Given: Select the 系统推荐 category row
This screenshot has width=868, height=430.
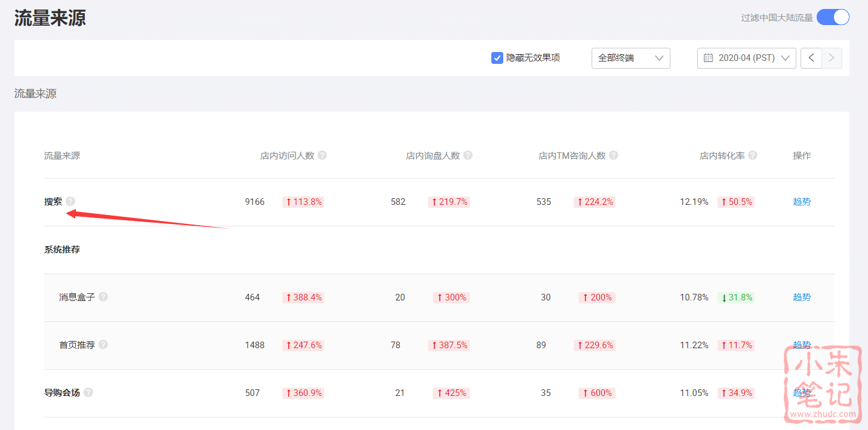Looking at the screenshot, I should [62, 250].
